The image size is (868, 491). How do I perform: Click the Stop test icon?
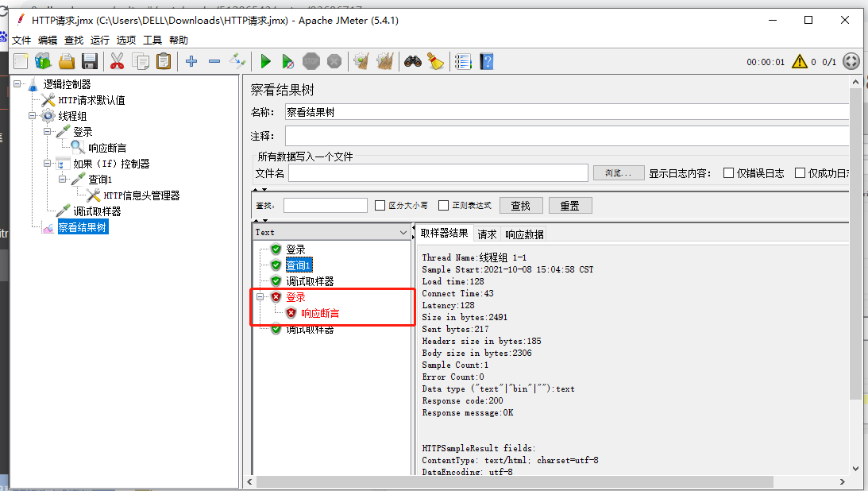[311, 61]
